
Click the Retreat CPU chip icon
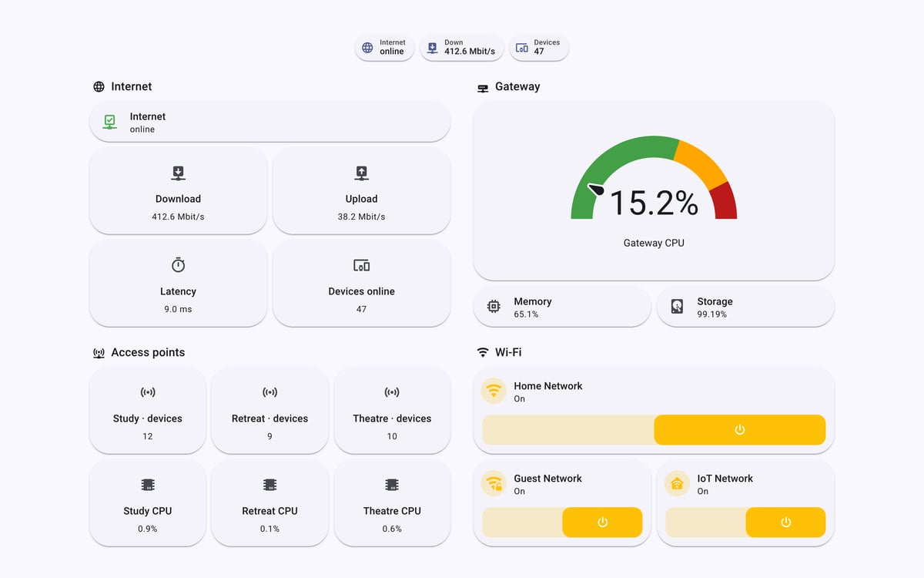(x=269, y=485)
